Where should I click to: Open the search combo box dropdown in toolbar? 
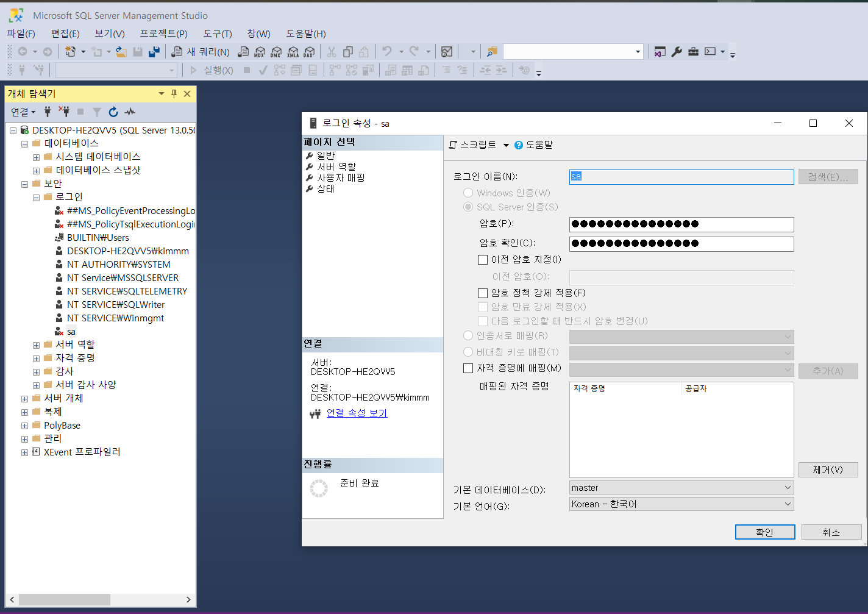point(638,52)
